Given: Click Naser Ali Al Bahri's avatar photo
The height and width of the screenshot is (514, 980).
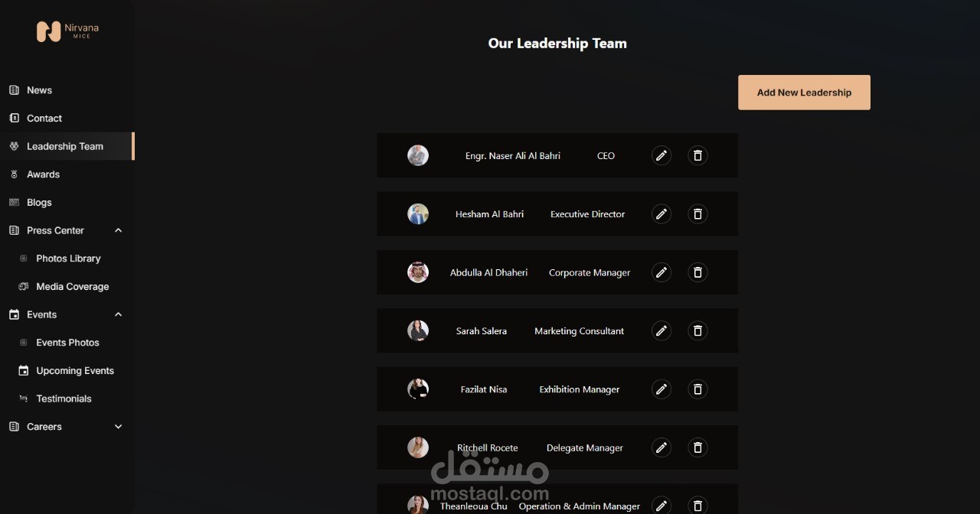Looking at the screenshot, I should [418, 155].
